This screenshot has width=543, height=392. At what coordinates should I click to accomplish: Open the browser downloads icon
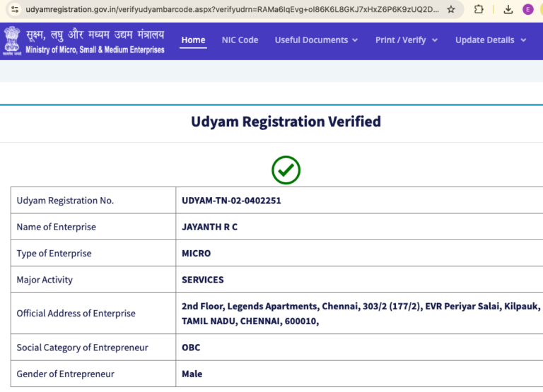point(508,9)
